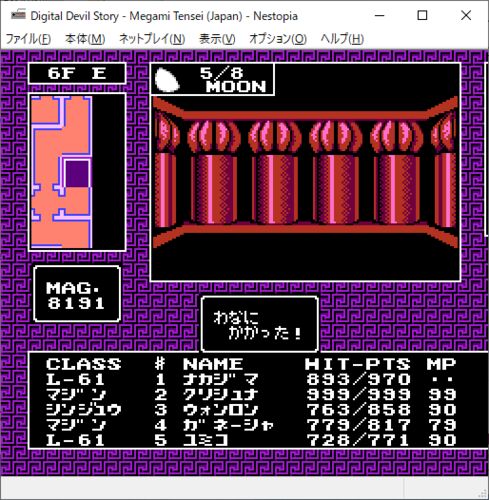Open the 表示(V) menu
This screenshot has height=500, width=489.
point(217,39)
